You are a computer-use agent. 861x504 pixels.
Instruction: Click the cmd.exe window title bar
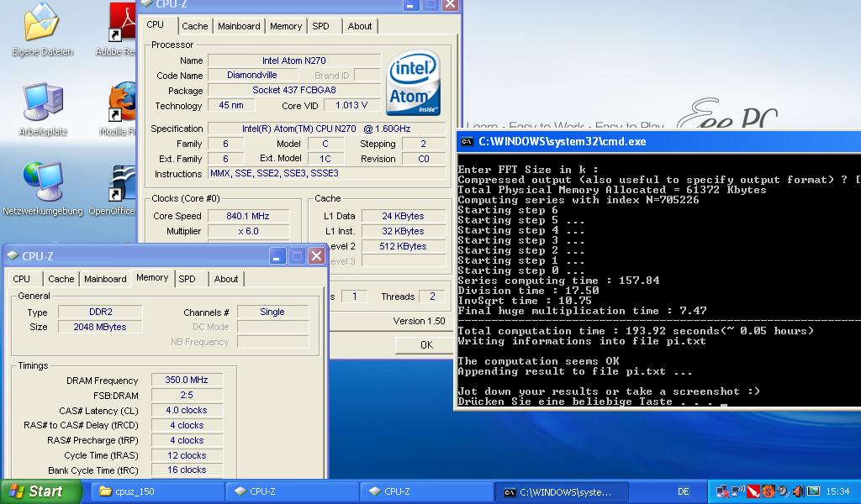[658, 141]
